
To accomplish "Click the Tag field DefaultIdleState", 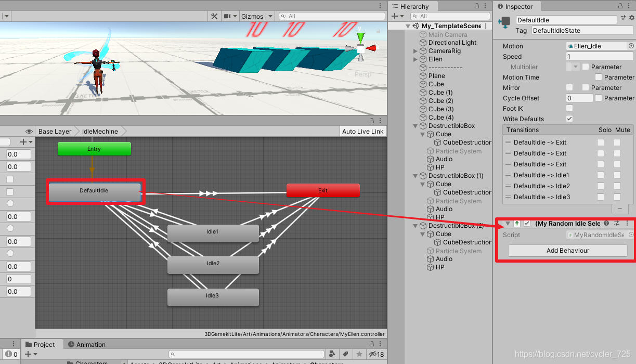I will click(x=582, y=31).
